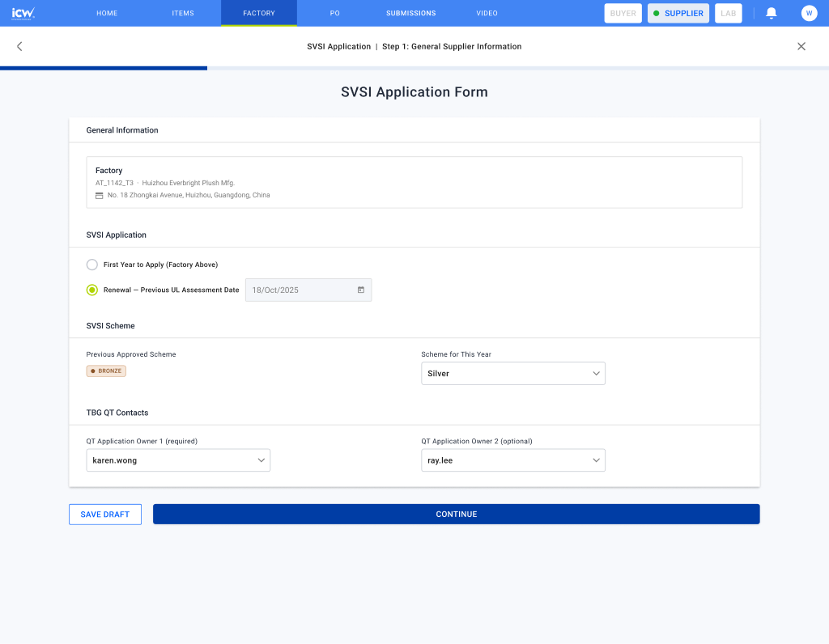
Task: Click the Bronze scheme badge
Action: [106, 371]
